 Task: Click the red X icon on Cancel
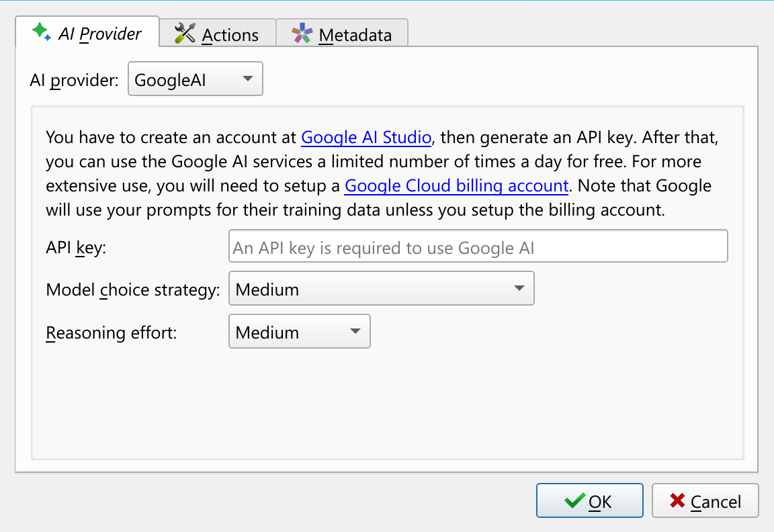pos(677,501)
